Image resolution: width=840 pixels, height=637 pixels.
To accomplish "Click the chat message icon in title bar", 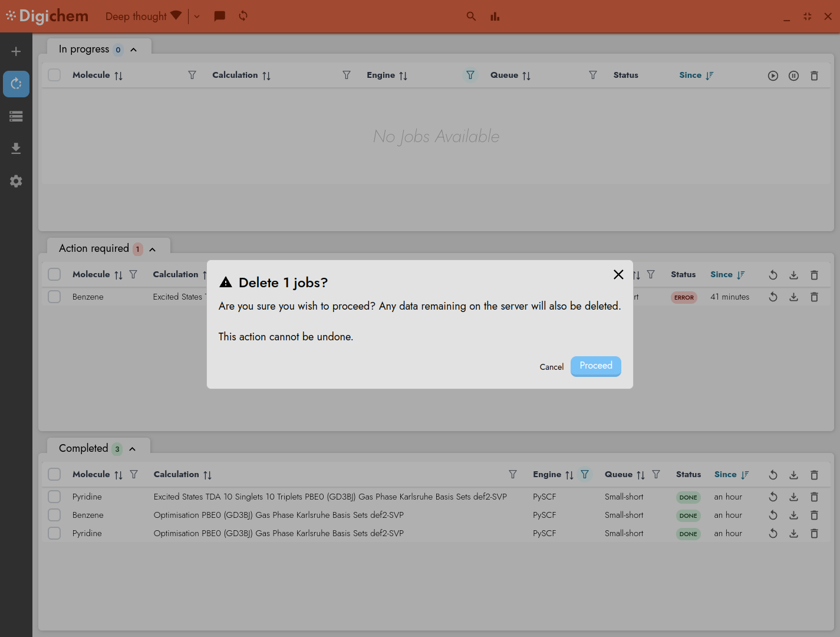I will (219, 16).
